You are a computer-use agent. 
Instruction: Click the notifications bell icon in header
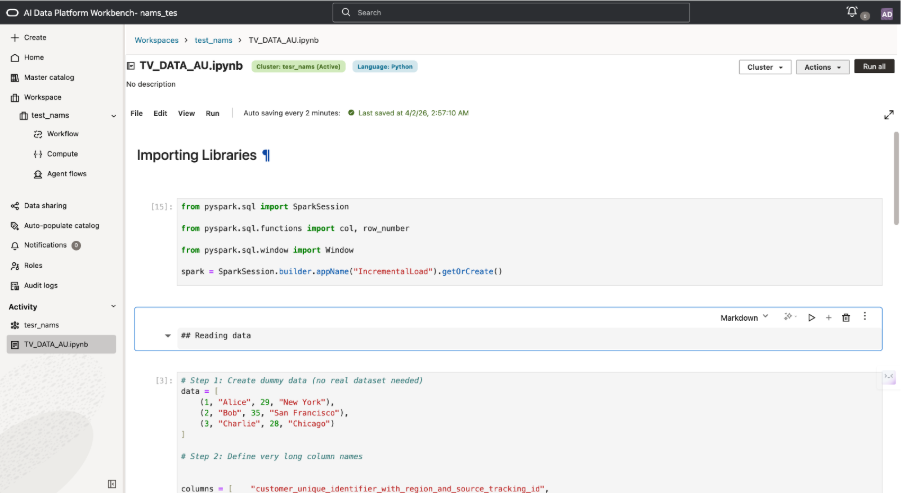[852, 12]
